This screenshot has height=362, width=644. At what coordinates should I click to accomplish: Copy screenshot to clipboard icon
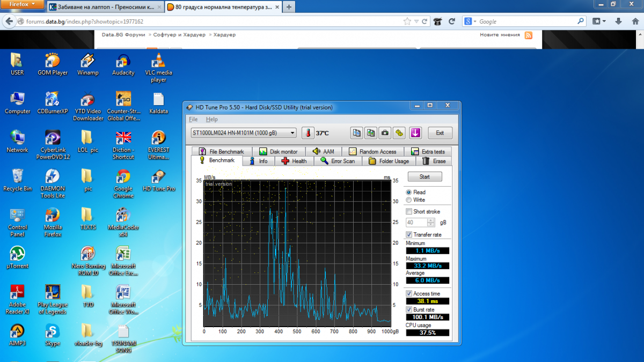371,133
